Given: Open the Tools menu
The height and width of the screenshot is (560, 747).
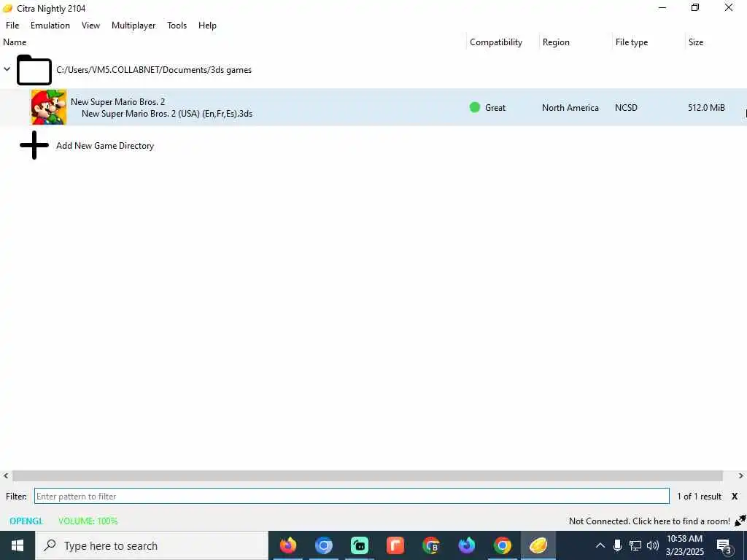Looking at the screenshot, I should pos(177,26).
